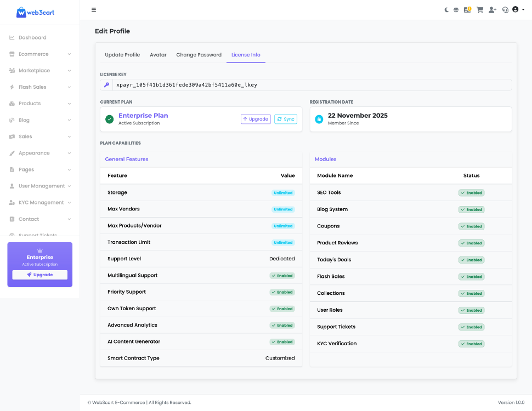
Task: Toggle dark mode with the moon icon
Action: point(446,10)
